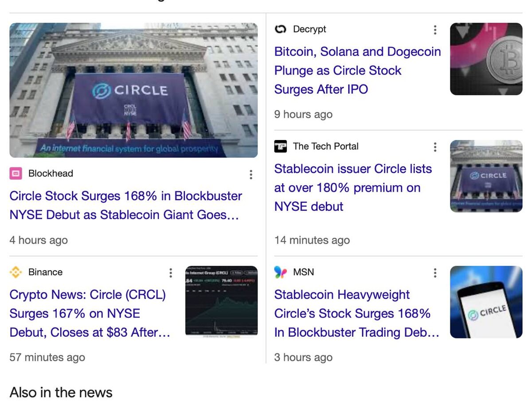Click the Bitcoin coin thumbnail for Decrypt
Viewport: 532px width, 409px height.
(x=486, y=59)
